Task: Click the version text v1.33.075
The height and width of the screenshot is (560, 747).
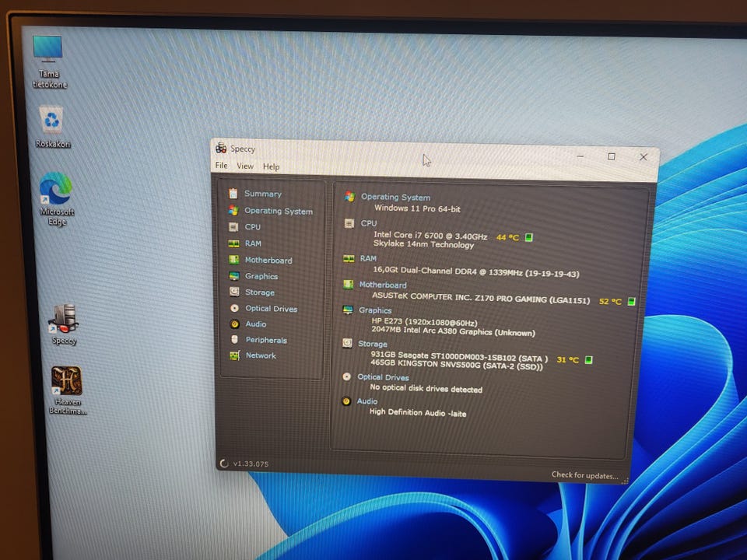Action: click(251, 464)
